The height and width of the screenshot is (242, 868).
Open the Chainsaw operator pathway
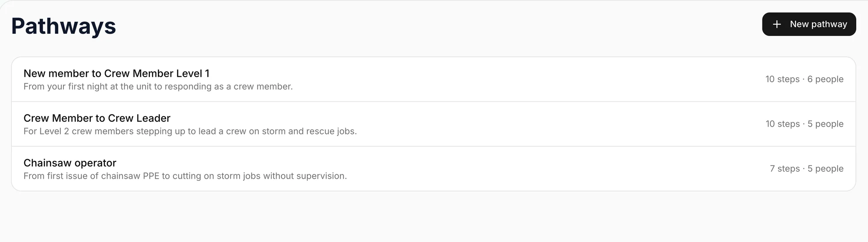[434, 169]
